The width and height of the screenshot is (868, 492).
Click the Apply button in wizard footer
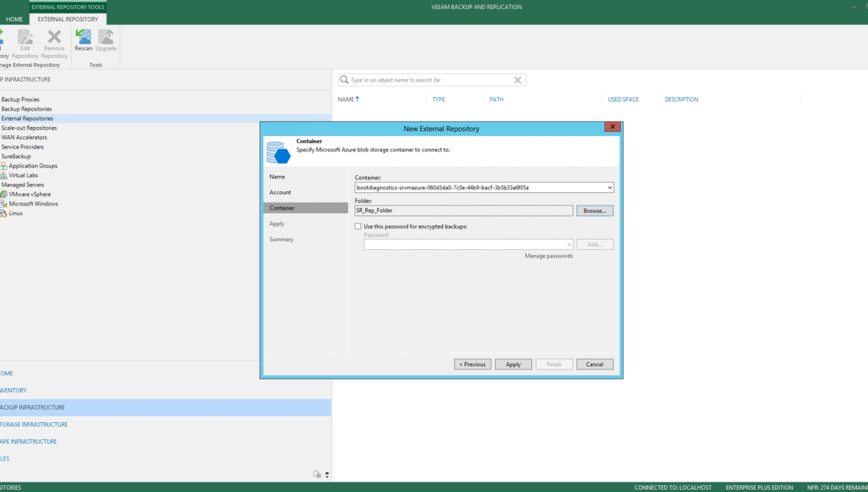[x=513, y=364]
